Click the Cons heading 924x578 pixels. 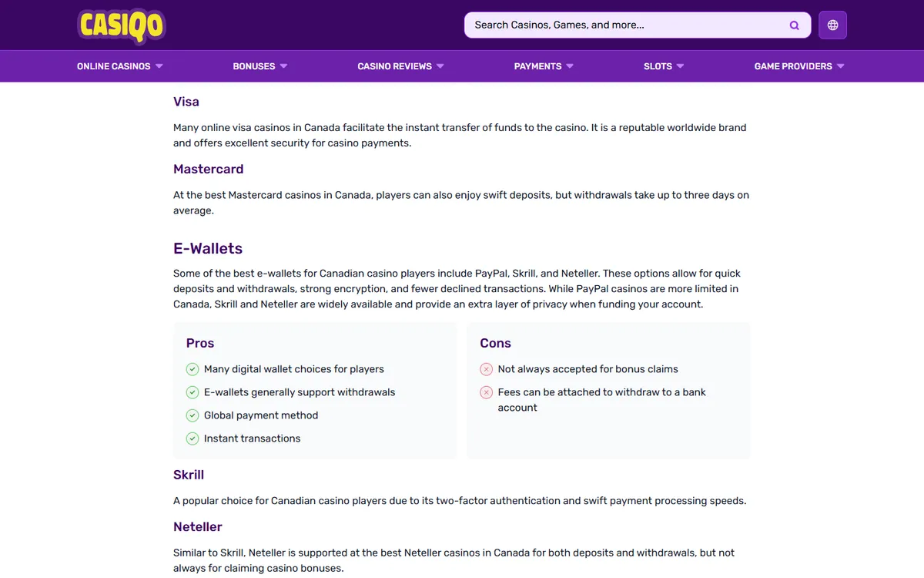tap(495, 344)
